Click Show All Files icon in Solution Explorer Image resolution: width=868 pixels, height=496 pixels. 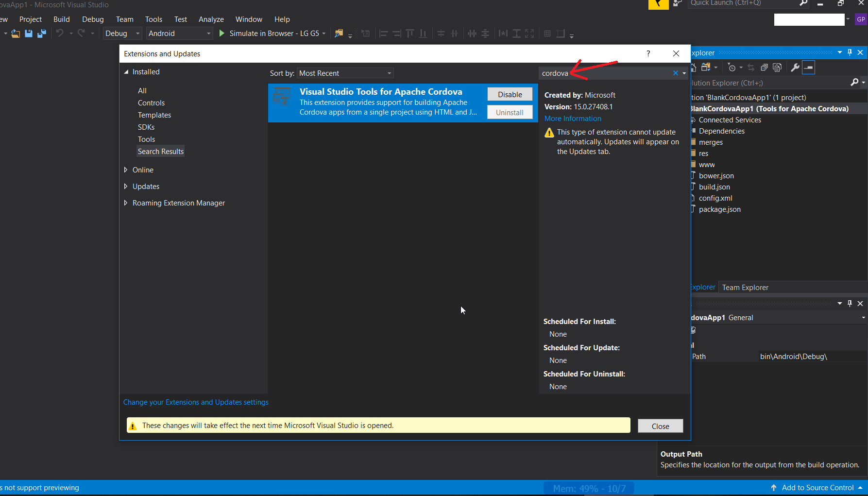click(777, 68)
